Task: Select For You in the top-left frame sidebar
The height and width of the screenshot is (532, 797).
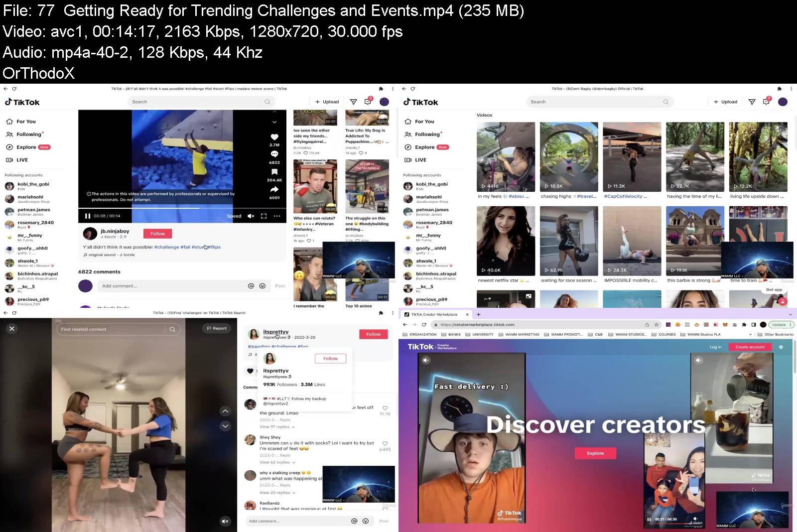Action: pos(21,122)
